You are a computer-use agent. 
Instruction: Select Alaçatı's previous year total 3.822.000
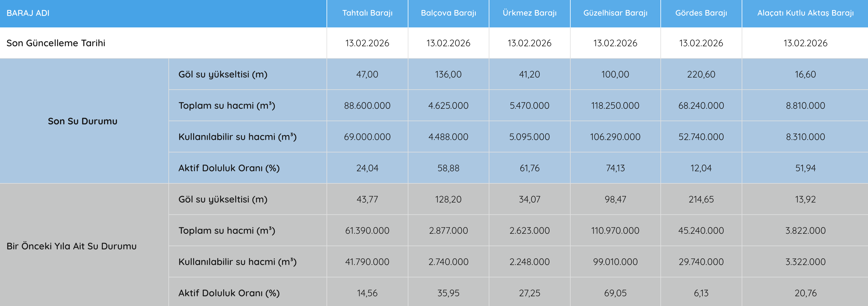(805, 231)
